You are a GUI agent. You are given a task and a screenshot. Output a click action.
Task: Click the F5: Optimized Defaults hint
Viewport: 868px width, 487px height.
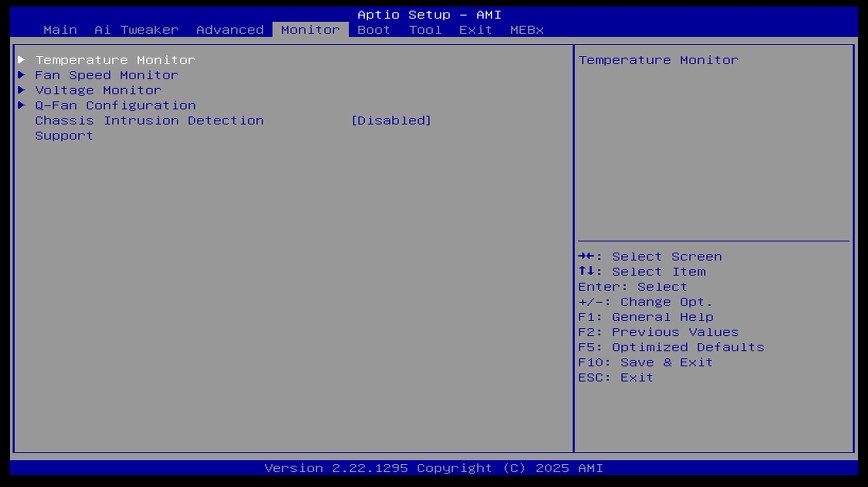tap(671, 347)
